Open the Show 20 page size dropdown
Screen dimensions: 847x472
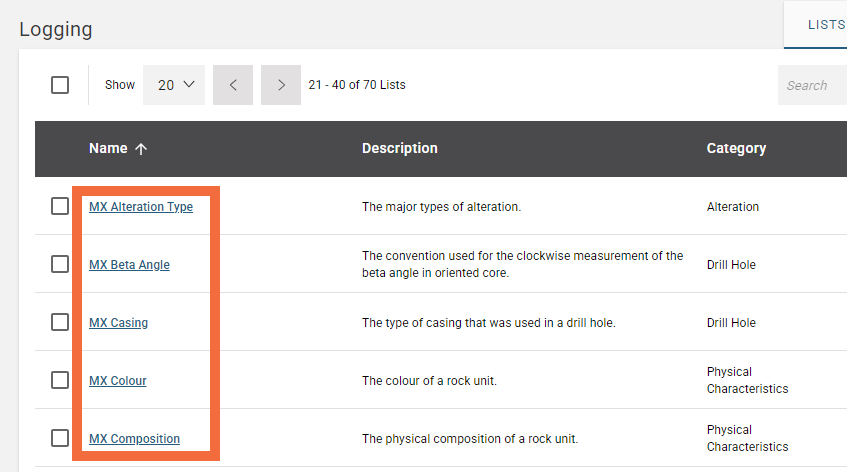[174, 85]
